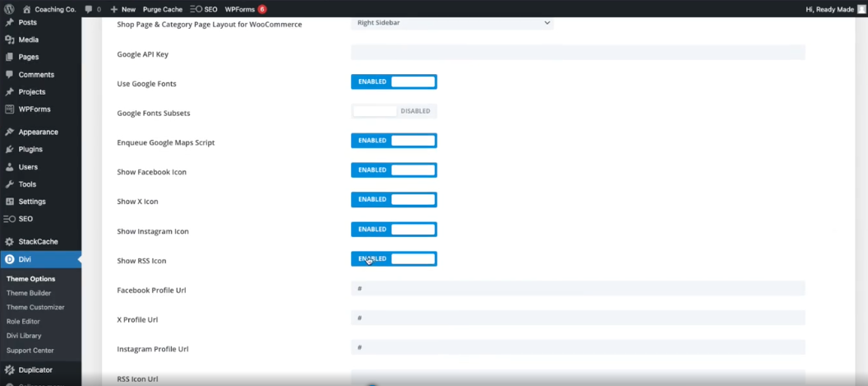Open the Tools menu label
The image size is (868, 386).
tap(27, 184)
